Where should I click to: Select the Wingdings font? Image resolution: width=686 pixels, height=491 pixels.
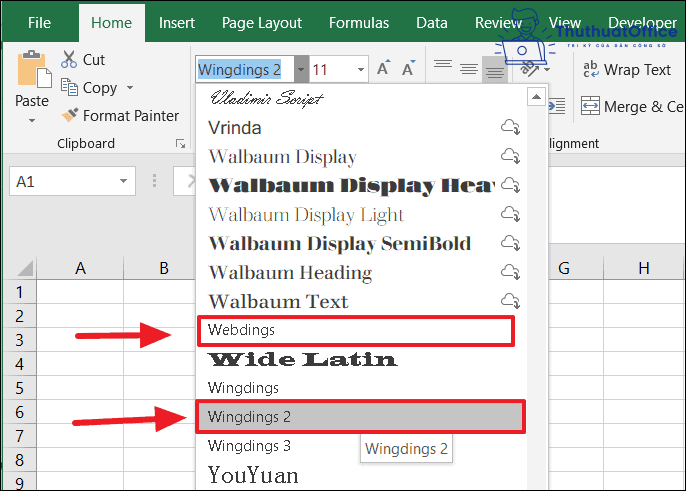pyautogui.click(x=361, y=388)
